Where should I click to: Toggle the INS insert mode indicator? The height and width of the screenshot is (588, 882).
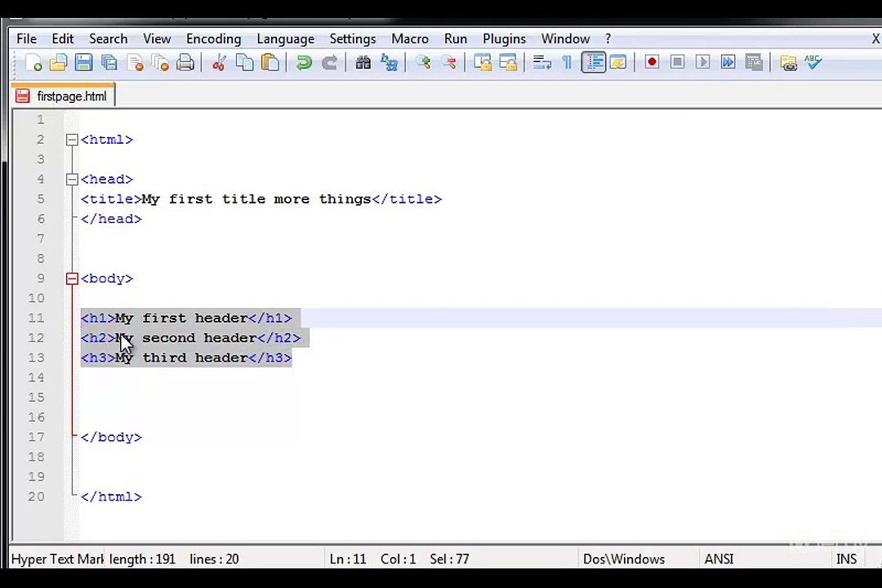[x=846, y=559]
